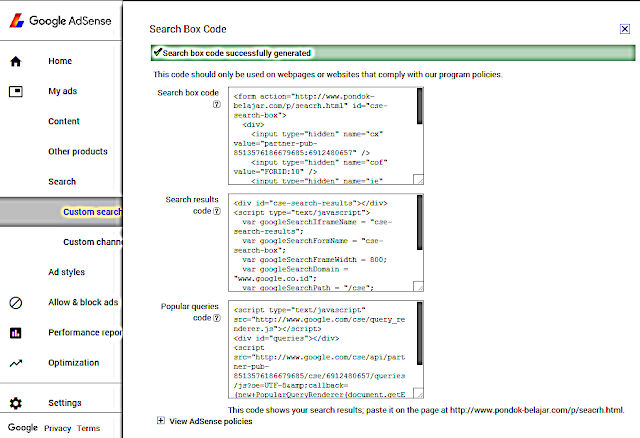640x438 pixels.
Task: Click the Optimization trend arrow icon
Action: click(16, 363)
